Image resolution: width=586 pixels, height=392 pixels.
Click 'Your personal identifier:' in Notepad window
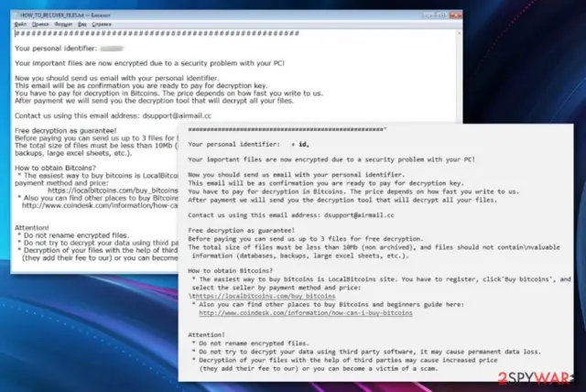point(56,49)
